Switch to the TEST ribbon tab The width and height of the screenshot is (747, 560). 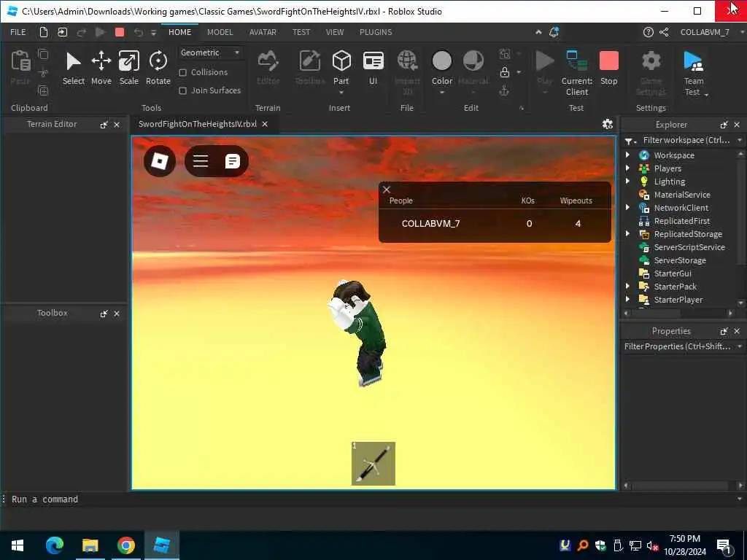[x=301, y=32]
